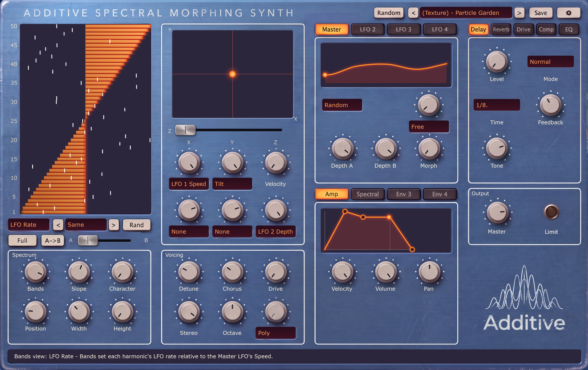
Task: Click the preset name Particle Garden field
Action: click(x=466, y=13)
